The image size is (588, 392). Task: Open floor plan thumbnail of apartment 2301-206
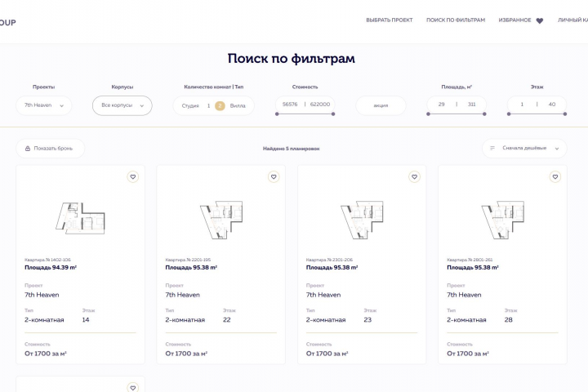362,220
